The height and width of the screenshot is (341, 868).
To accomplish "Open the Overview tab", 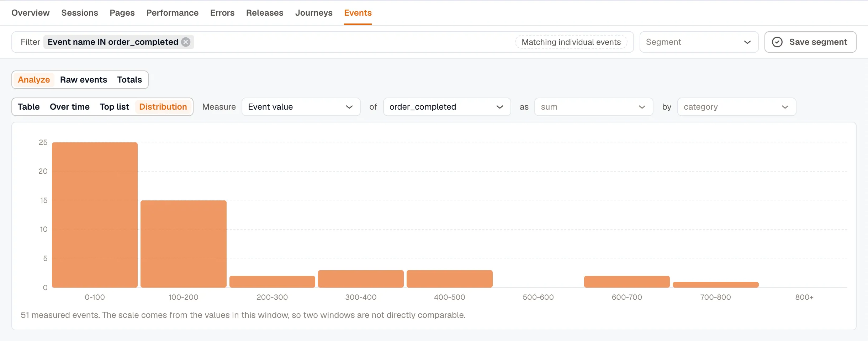I will [31, 13].
